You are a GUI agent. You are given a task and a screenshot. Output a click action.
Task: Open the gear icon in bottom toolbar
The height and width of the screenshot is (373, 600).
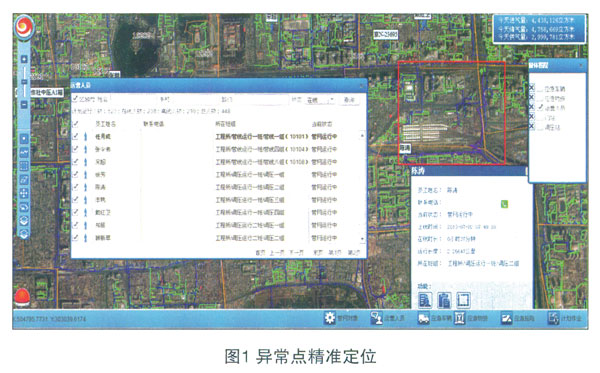coord(330,318)
